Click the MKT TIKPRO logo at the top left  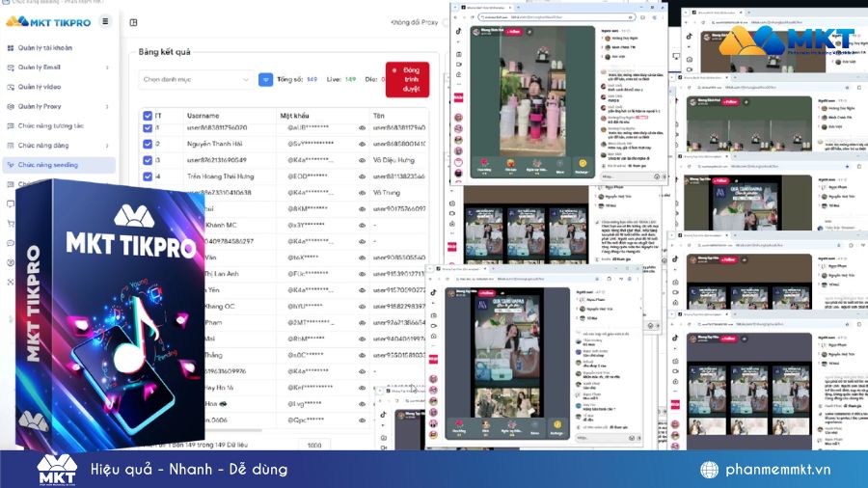[x=48, y=22]
